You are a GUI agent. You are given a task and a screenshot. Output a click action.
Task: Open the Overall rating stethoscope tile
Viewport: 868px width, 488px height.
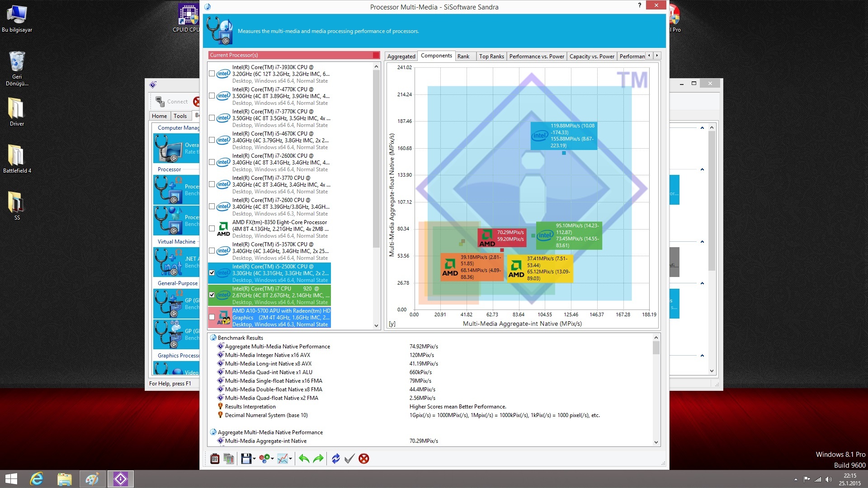pyautogui.click(x=176, y=148)
